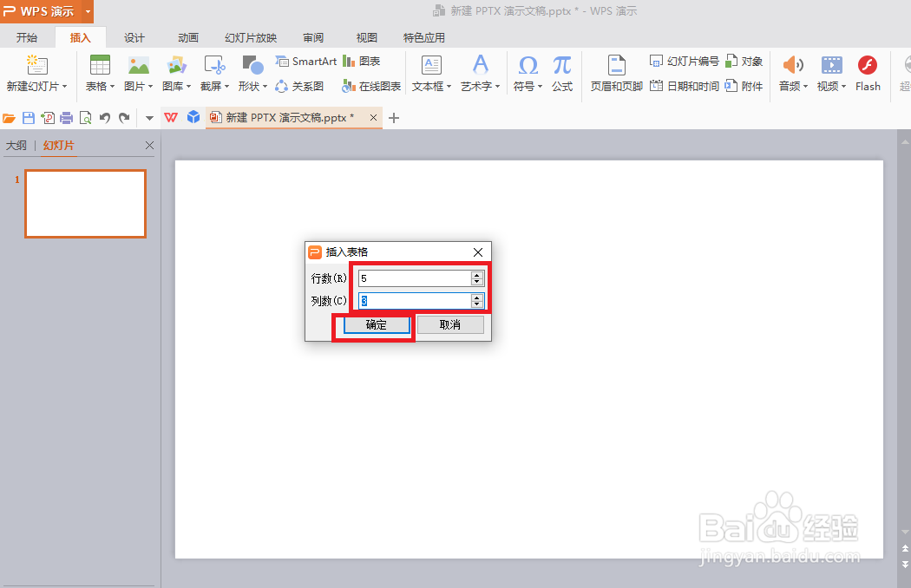The width and height of the screenshot is (911, 588).
Task: Switch to the Design (设计) tab
Action: coord(134,38)
